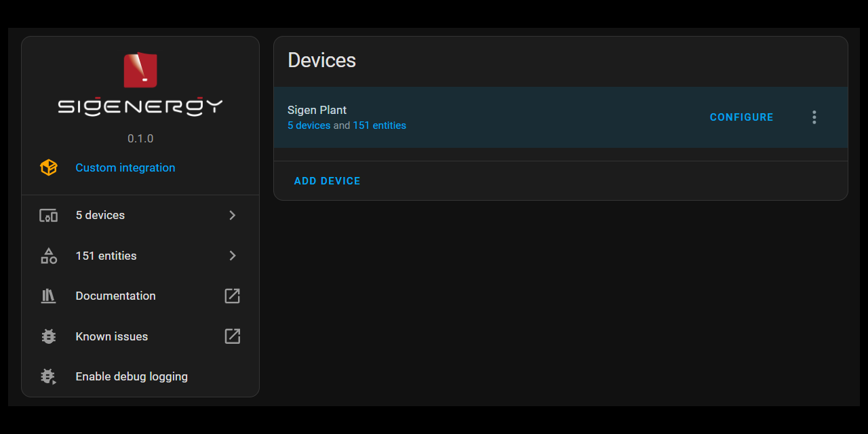Open the Documentation external link icon
This screenshot has height=434, width=868.
point(233,296)
